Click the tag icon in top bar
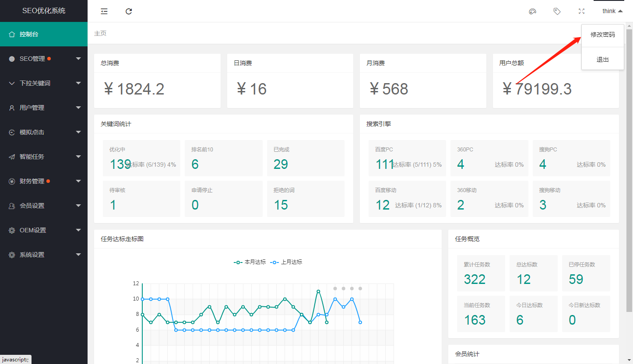The width and height of the screenshot is (633, 364). pyautogui.click(x=557, y=11)
